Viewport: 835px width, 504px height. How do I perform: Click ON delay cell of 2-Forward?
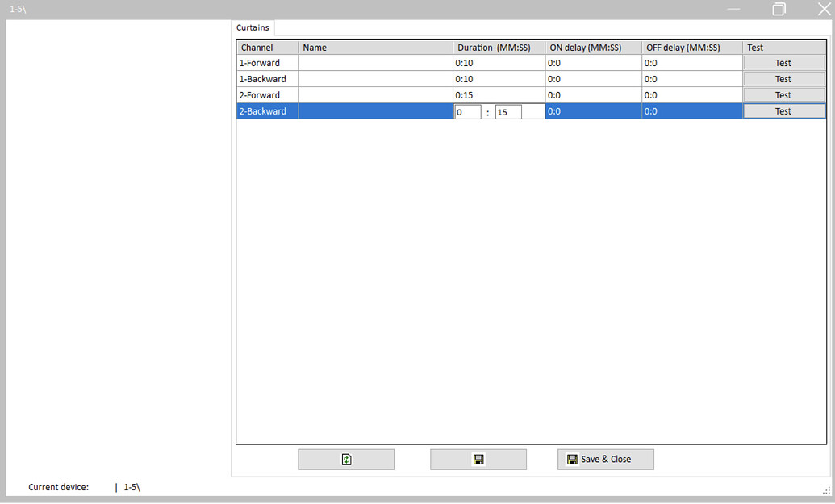pyautogui.click(x=593, y=94)
